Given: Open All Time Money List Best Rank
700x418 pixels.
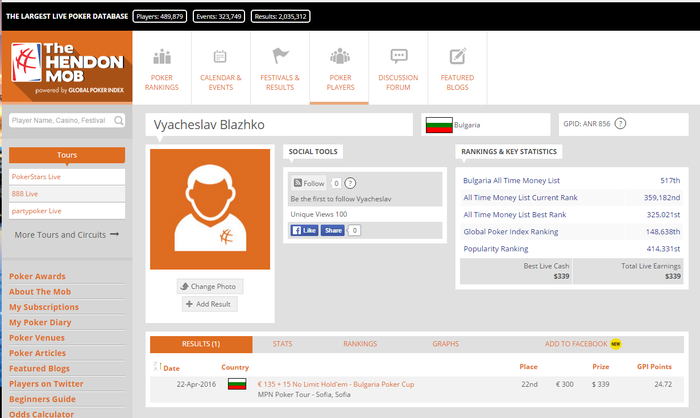Looking at the screenshot, I should click(514, 214).
